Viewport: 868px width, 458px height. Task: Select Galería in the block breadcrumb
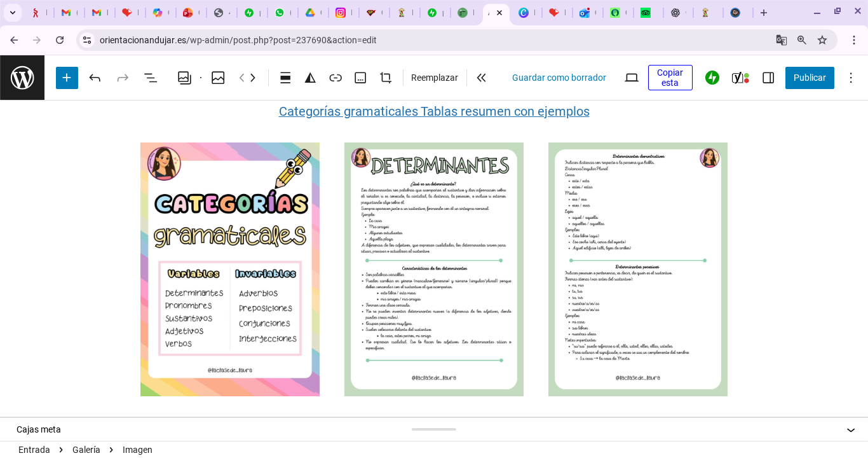(x=86, y=450)
